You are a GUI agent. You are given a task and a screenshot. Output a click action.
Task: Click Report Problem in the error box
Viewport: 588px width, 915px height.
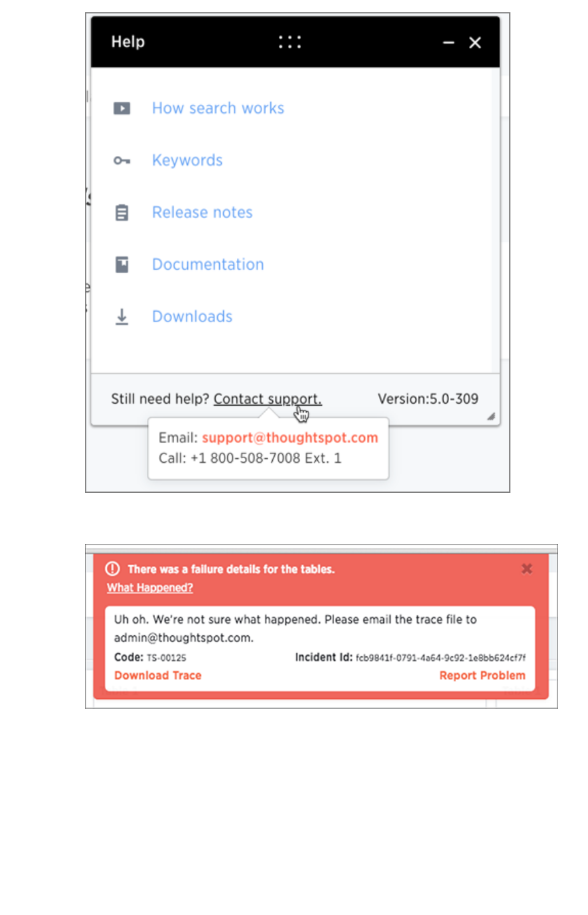(483, 675)
